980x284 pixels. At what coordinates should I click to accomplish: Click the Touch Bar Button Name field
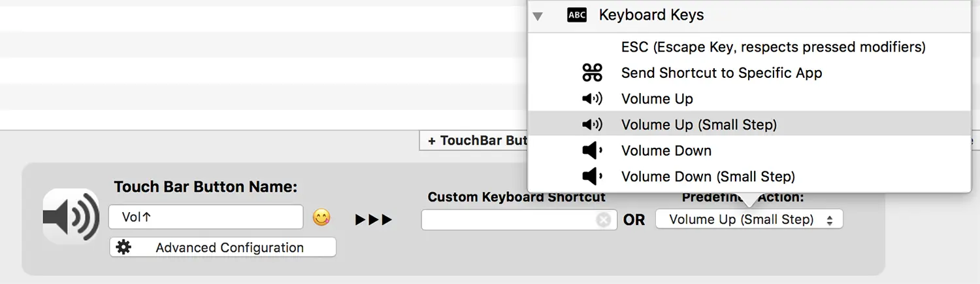click(x=206, y=217)
